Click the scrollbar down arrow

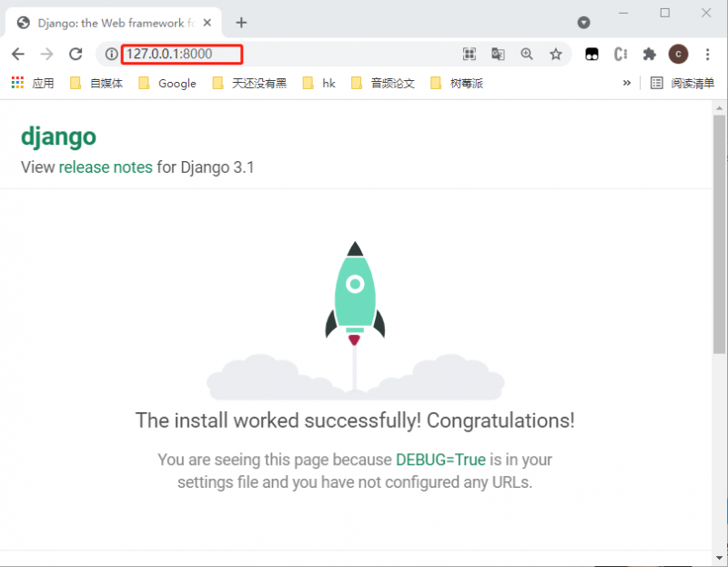coord(719,558)
